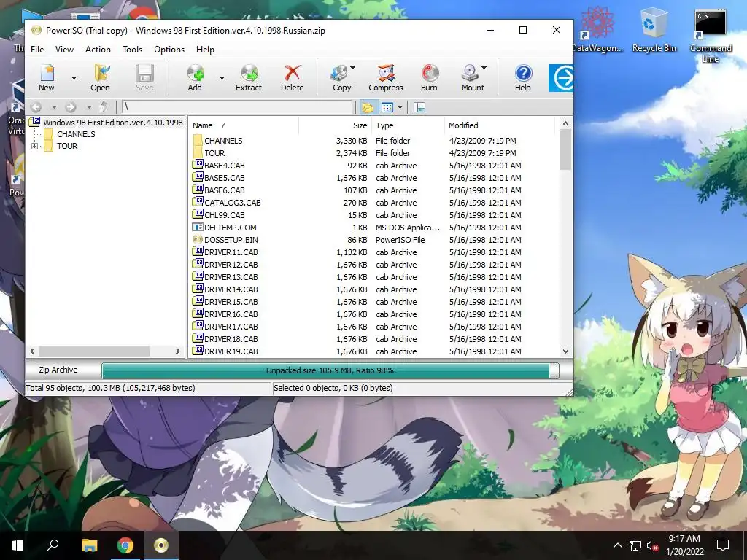Open the Help menu
Screen dimensions: 747x560
[205, 50]
